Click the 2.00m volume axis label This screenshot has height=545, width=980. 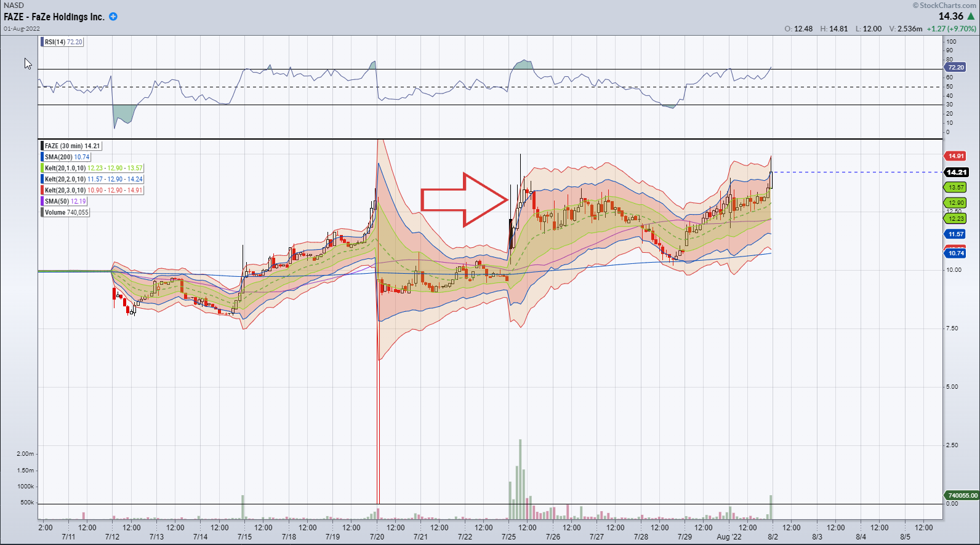tap(25, 453)
